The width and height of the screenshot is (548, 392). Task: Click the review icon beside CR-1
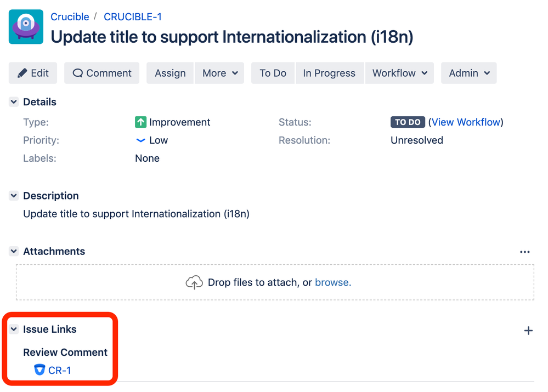39,370
